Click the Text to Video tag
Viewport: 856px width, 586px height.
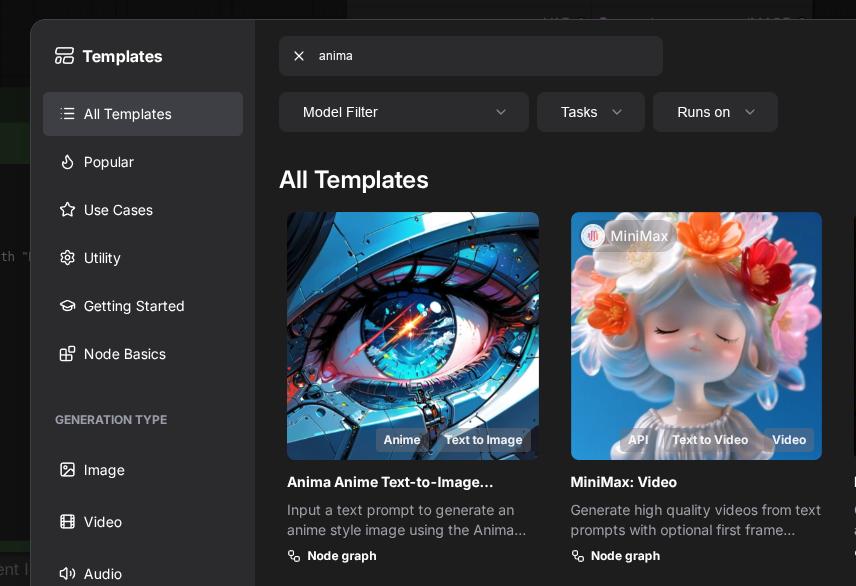click(710, 440)
